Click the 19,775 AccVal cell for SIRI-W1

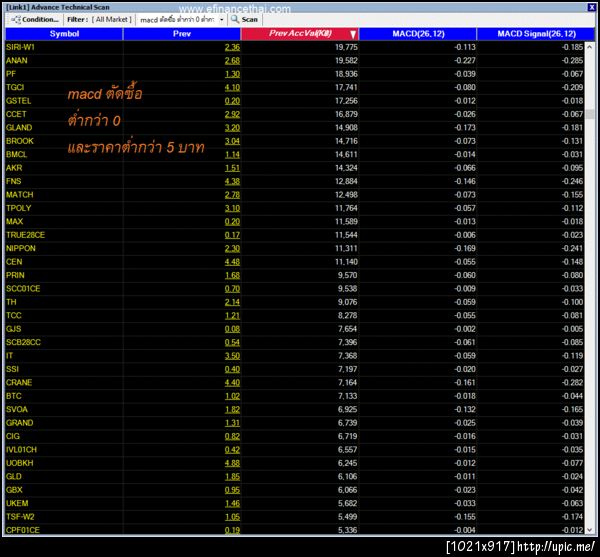pyautogui.click(x=346, y=47)
